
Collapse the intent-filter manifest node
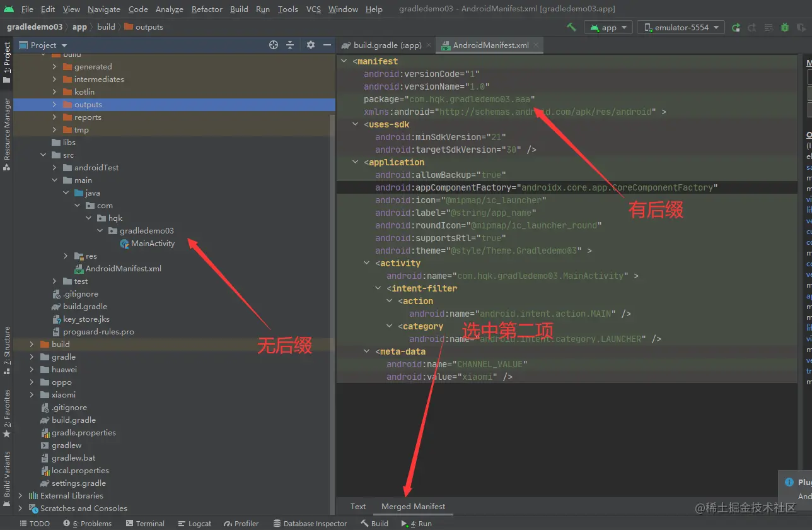click(378, 288)
